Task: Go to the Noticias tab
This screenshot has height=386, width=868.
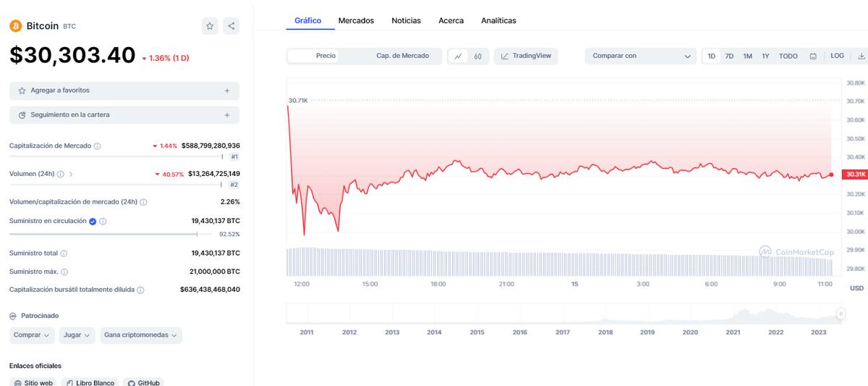Action: [406, 20]
